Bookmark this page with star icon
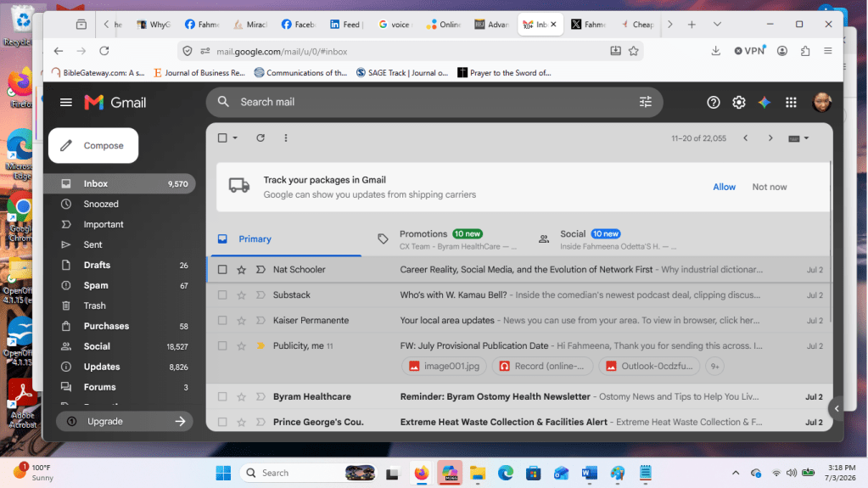The height and width of the screenshot is (488, 868). point(634,52)
